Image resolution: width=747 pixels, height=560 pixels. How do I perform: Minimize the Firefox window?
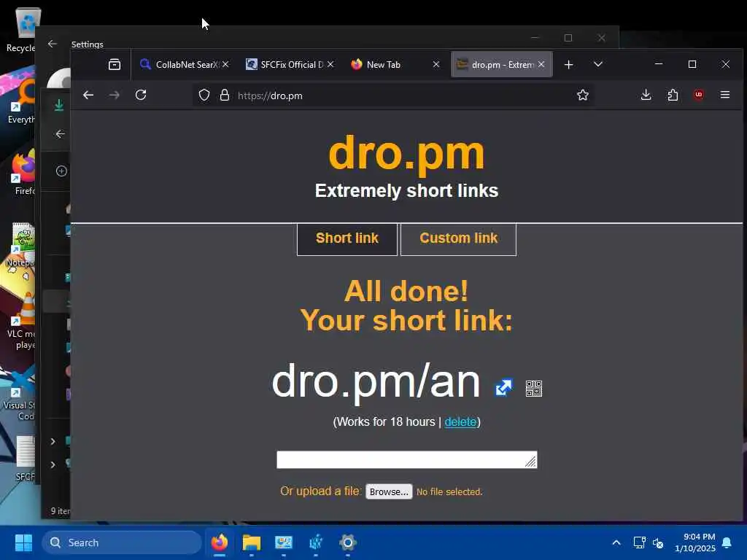[659, 64]
